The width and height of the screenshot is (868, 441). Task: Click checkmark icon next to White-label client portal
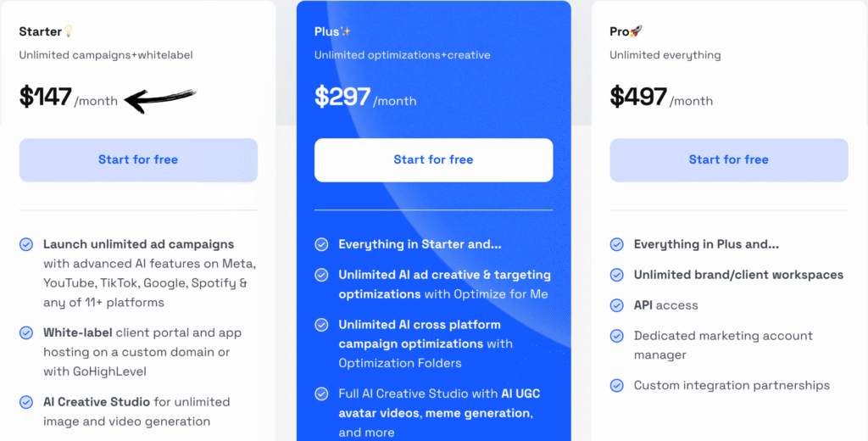(x=26, y=333)
